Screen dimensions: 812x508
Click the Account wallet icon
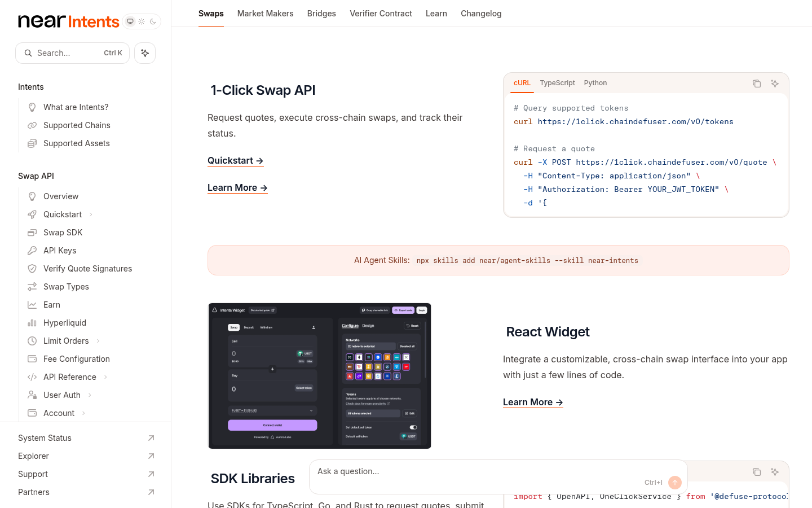(x=32, y=413)
